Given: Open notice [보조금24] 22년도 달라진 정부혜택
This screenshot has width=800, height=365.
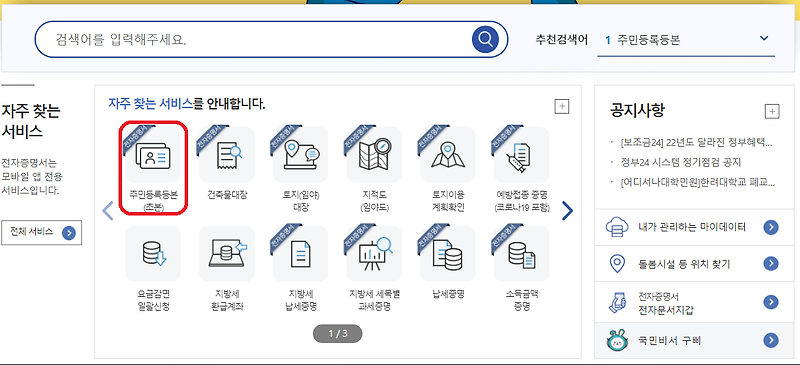Looking at the screenshot, I should (696, 142).
